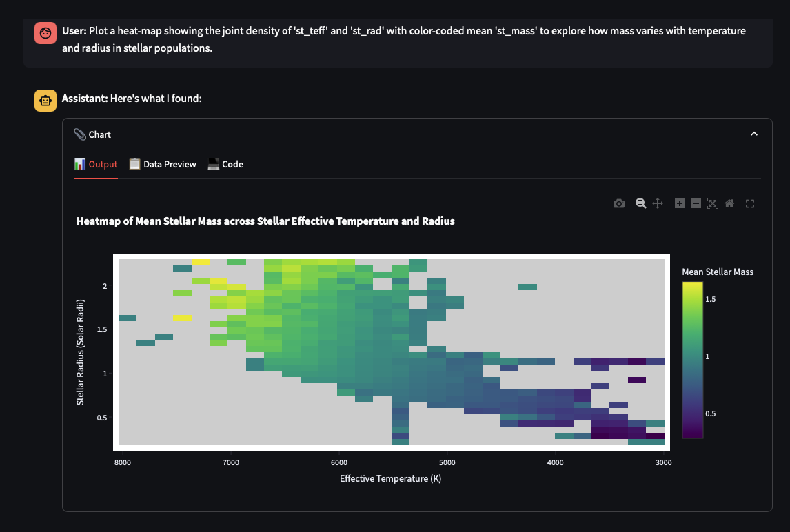Reset axes with the home icon
The width and height of the screenshot is (790, 532).
click(729, 203)
